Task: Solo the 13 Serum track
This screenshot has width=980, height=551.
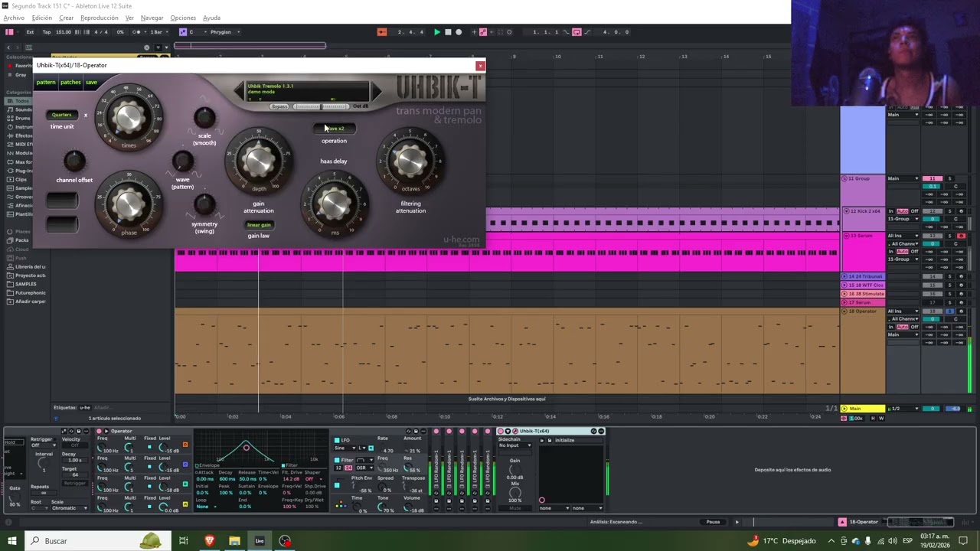Action: [951, 236]
